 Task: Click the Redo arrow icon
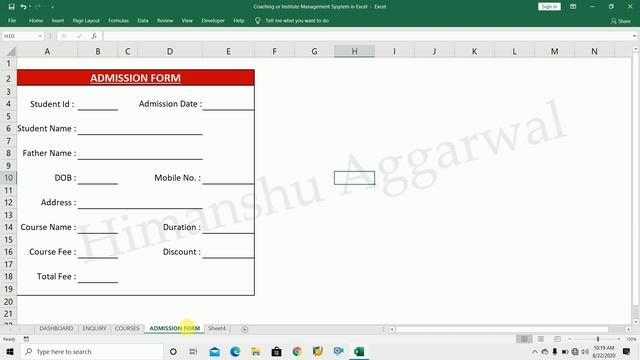[38, 7]
